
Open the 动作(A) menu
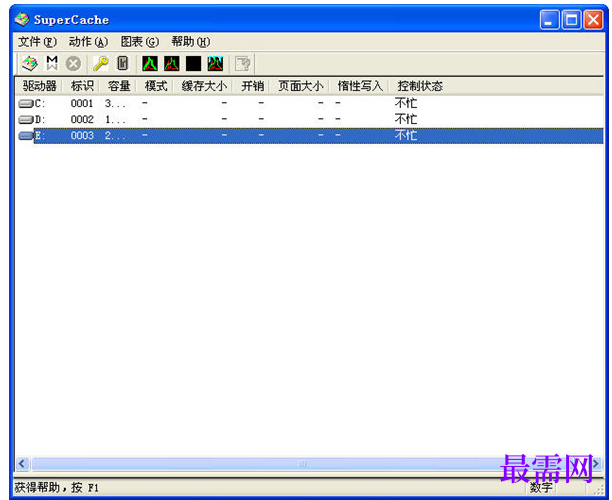[x=89, y=41]
